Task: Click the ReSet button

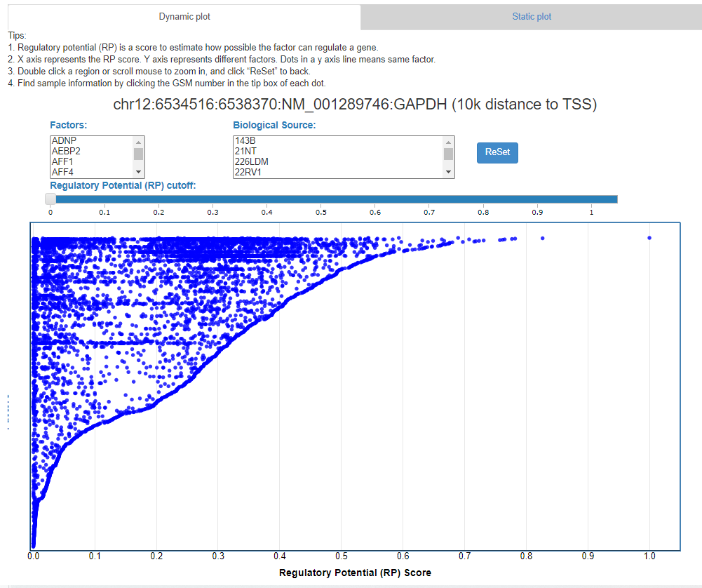Action: pos(497,153)
